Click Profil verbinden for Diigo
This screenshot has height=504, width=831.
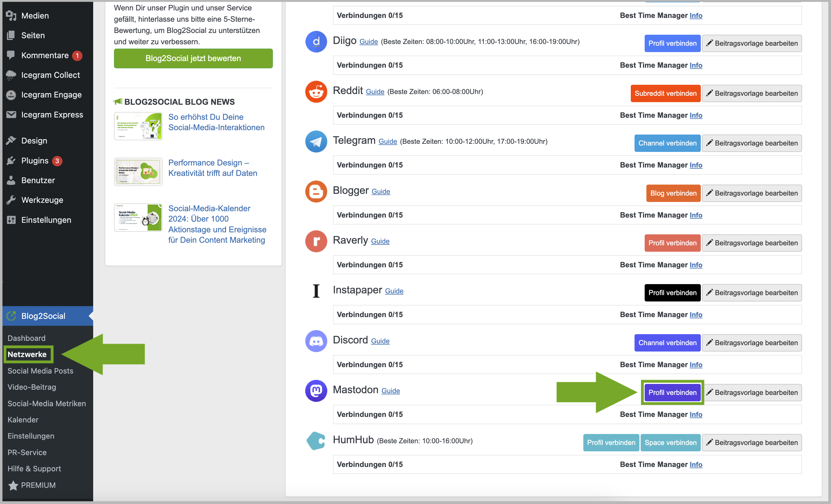tap(672, 43)
